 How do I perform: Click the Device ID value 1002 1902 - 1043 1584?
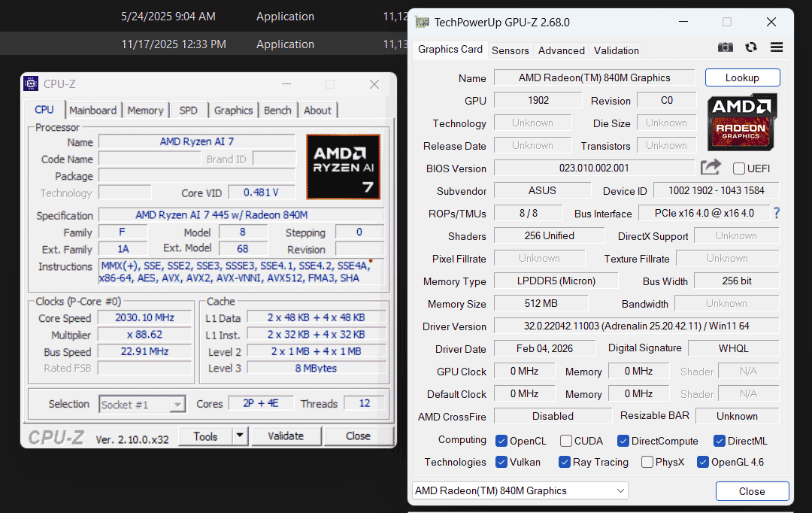[717, 190]
